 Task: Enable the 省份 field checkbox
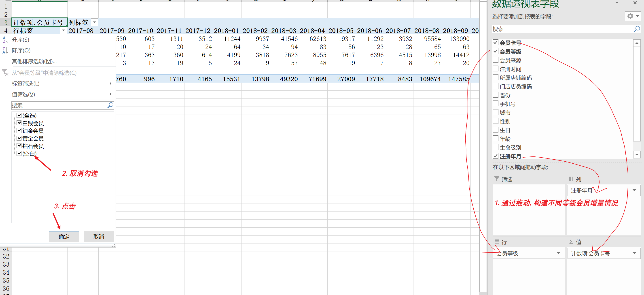pos(495,95)
